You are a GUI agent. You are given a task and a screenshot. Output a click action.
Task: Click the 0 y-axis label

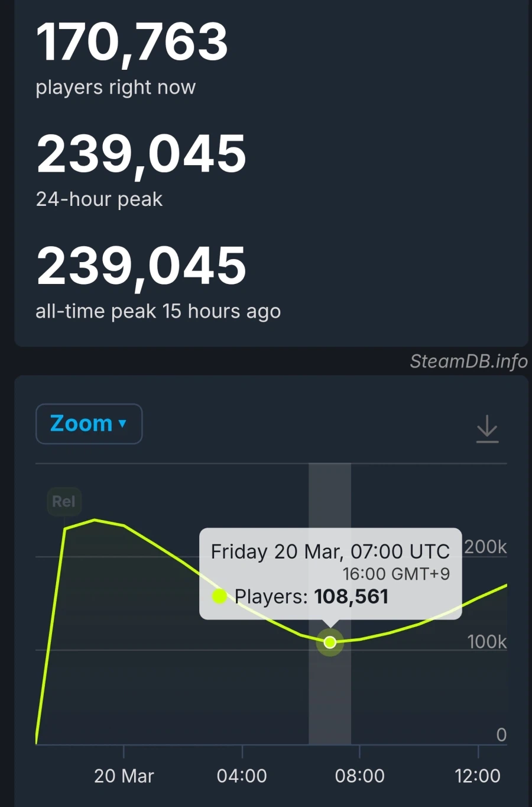click(x=501, y=735)
